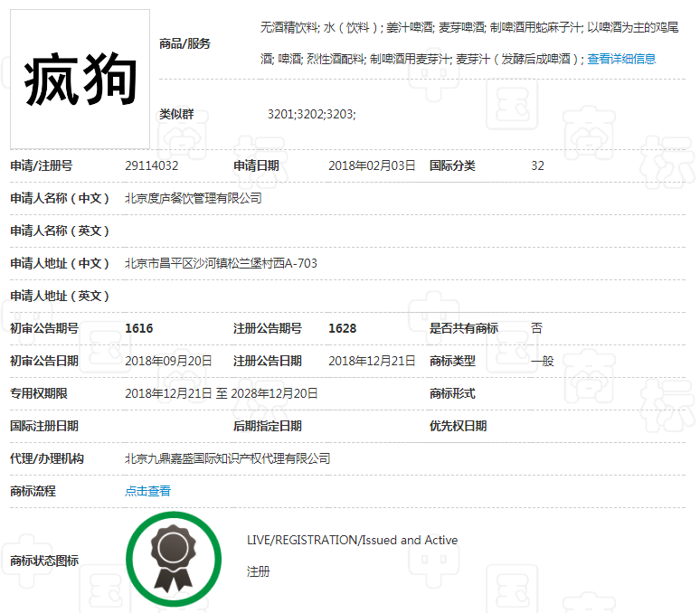This screenshot has height=613, width=700.
Task: Click preliminary announcement issue number 1616
Action: 138,328
